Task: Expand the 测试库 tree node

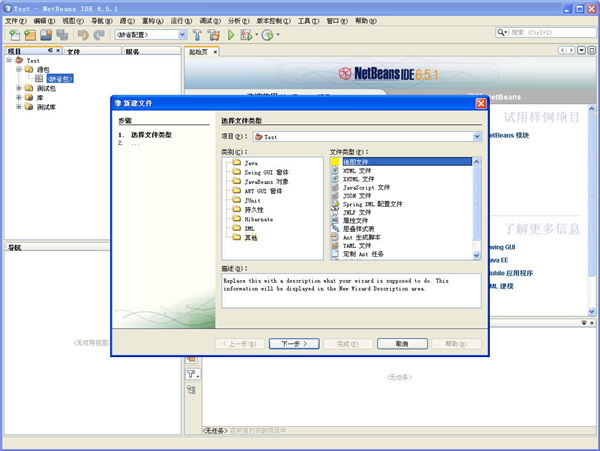Action: click(x=18, y=107)
